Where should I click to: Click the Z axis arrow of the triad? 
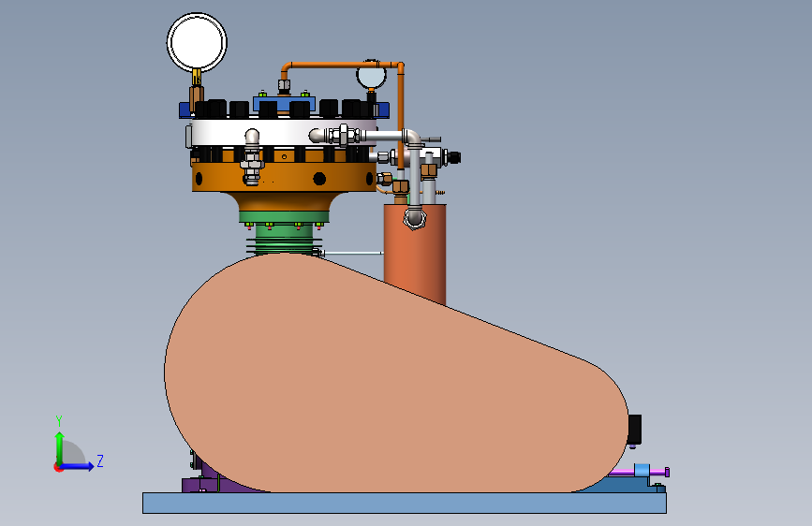pyautogui.click(x=78, y=466)
